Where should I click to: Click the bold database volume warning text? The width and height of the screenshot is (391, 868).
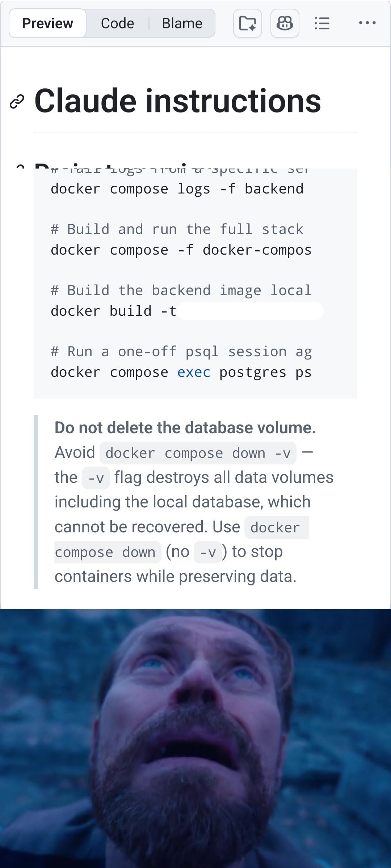tap(185, 427)
